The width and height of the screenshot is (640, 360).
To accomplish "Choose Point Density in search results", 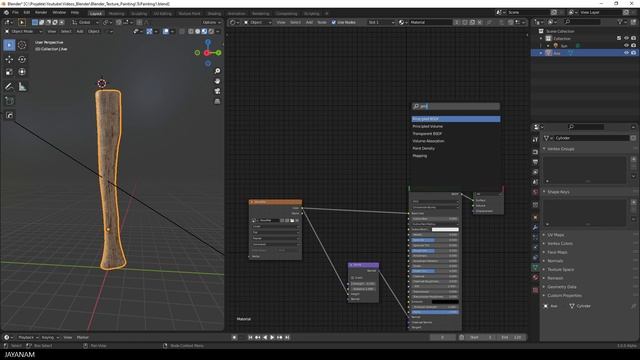I will 456,148.
